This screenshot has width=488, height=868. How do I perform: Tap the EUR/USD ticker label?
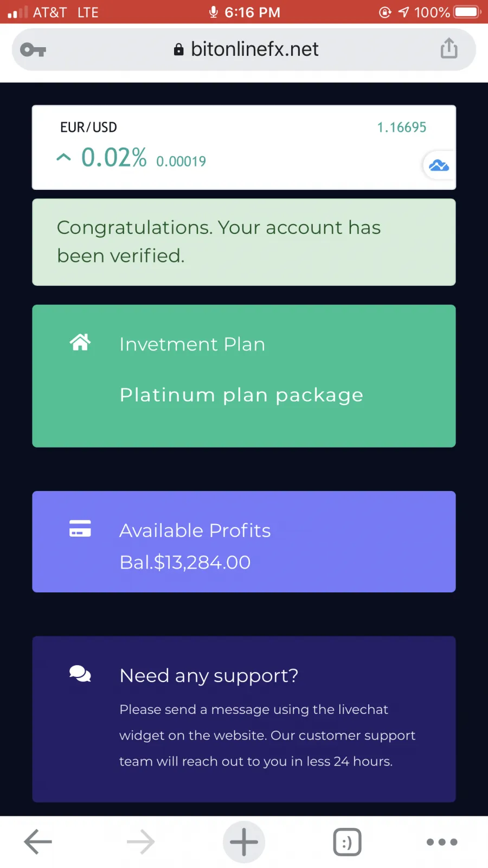click(88, 127)
